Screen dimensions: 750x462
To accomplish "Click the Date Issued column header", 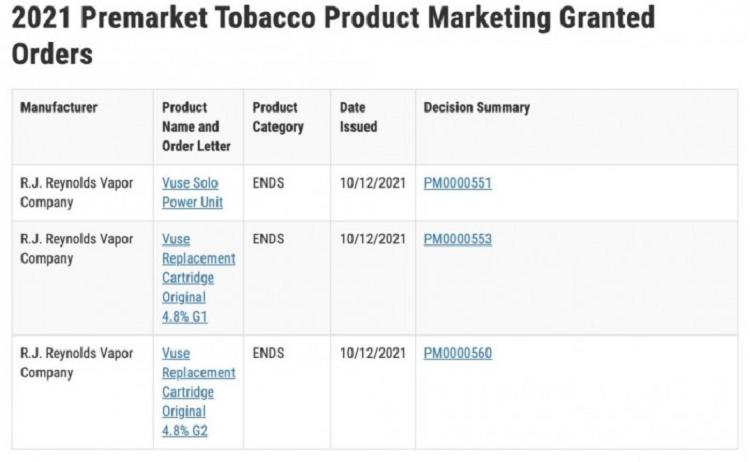I will pos(358,117).
